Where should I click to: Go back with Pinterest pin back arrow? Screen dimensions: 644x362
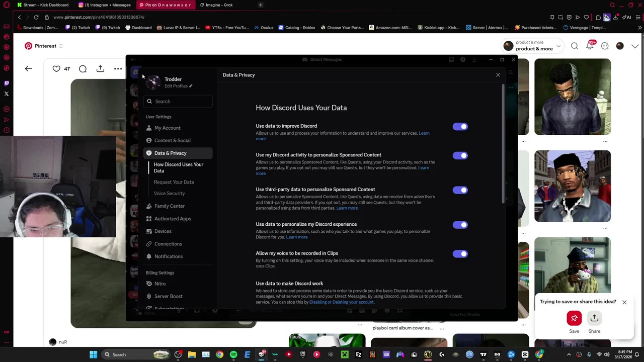(29, 68)
